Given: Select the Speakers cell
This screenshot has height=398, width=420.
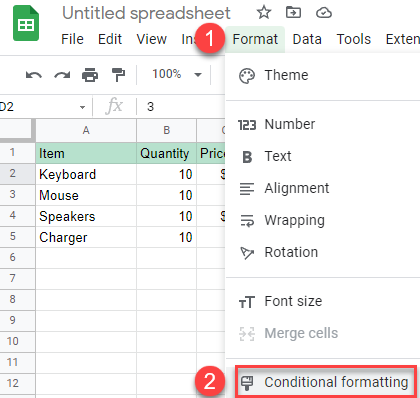Looking at the screenshot, I should [86, 216].
